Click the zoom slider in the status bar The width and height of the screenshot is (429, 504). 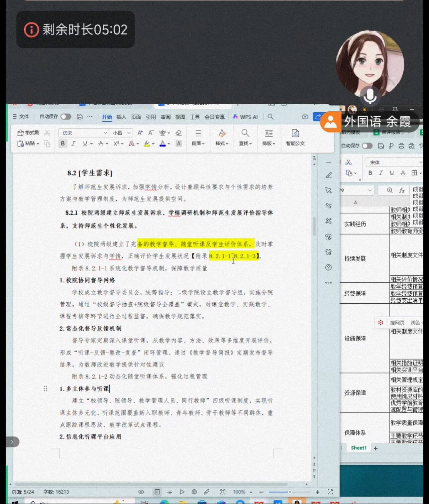290,492
